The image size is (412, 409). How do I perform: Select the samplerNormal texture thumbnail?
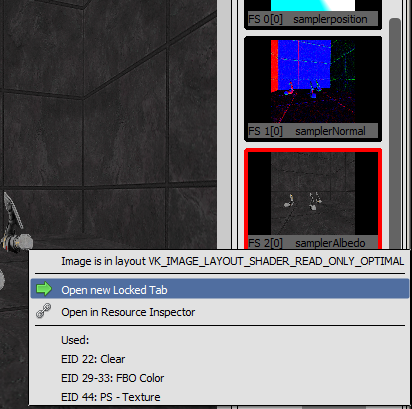click(x=313, y=89)
